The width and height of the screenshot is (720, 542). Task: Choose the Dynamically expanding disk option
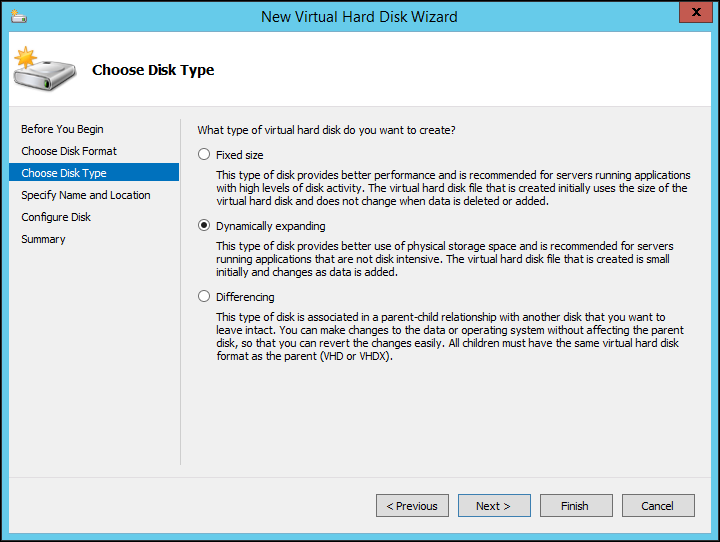(205, 226)
